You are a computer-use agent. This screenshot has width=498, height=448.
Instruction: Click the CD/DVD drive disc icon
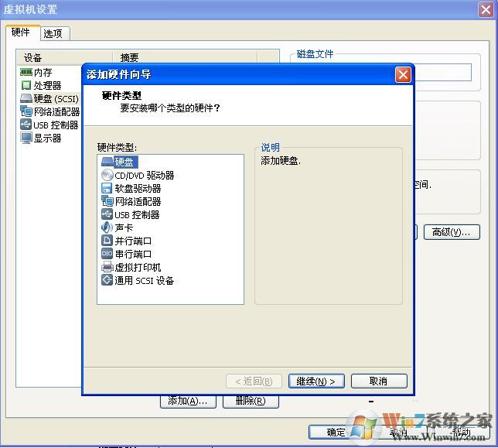click(x=107, y=175)
